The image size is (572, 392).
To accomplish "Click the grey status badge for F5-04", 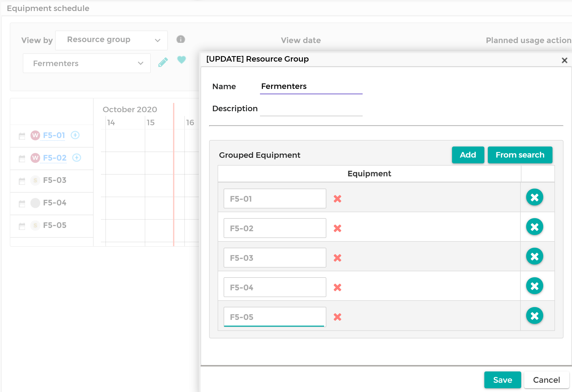I will click(35, 203).
